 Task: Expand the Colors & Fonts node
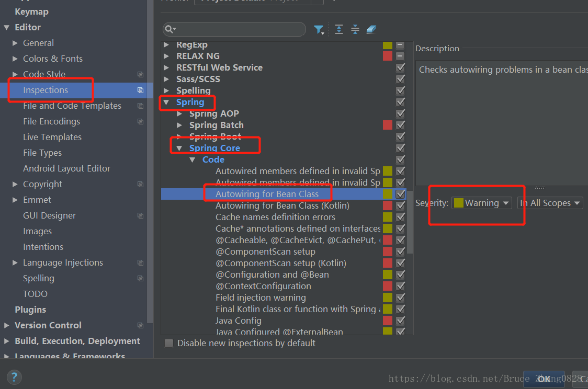15,59
